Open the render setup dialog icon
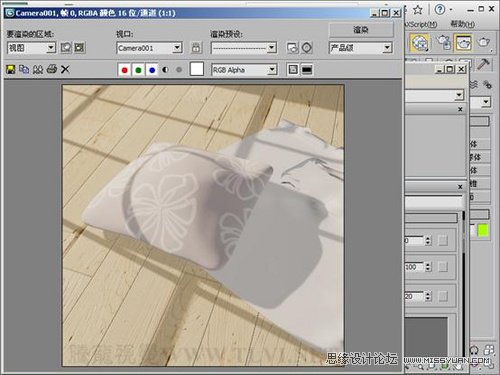 click(293, 48)
